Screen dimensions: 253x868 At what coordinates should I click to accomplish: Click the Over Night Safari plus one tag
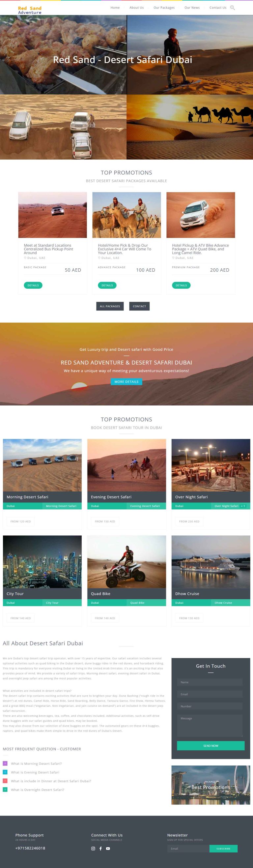pyautogui.click(x=243, y=506)
